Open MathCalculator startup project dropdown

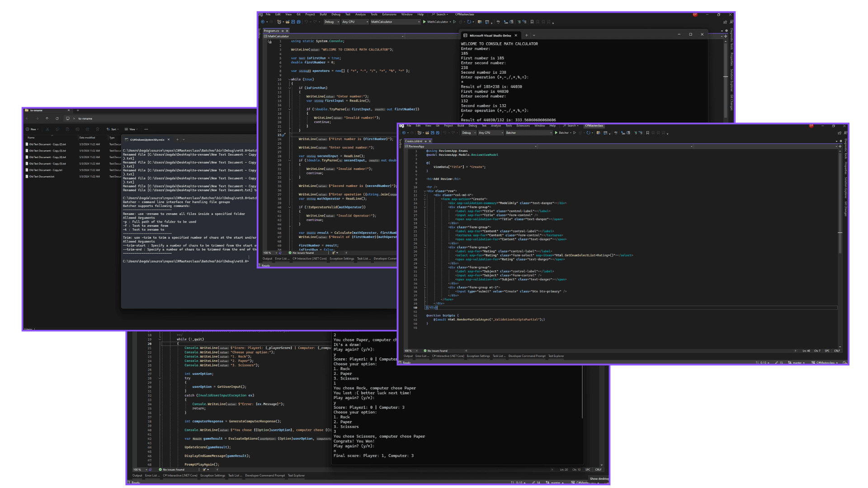(x=396, y=22)
